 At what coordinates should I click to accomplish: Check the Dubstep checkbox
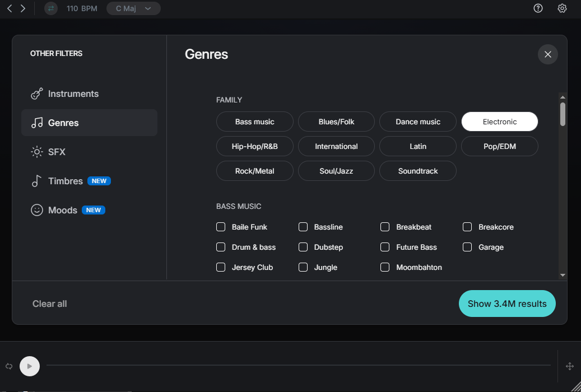(x=303, y=247)
